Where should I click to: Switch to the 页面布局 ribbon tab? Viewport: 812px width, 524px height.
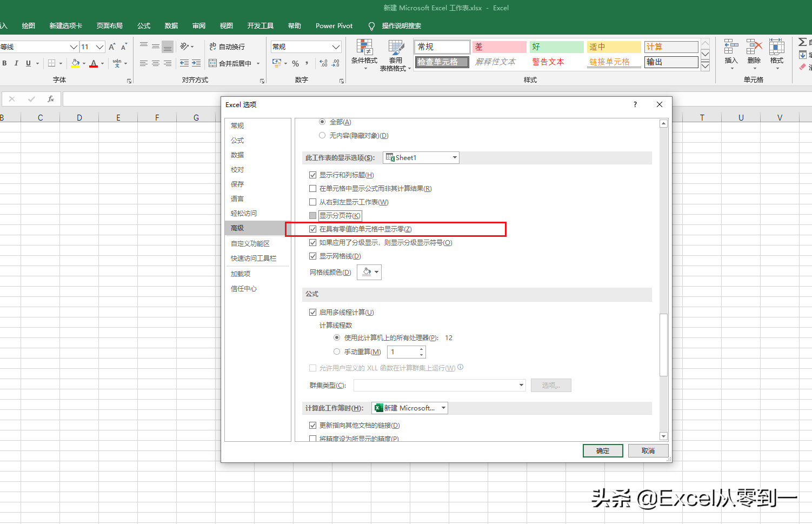pyautogui.click(x=110, y=26)
